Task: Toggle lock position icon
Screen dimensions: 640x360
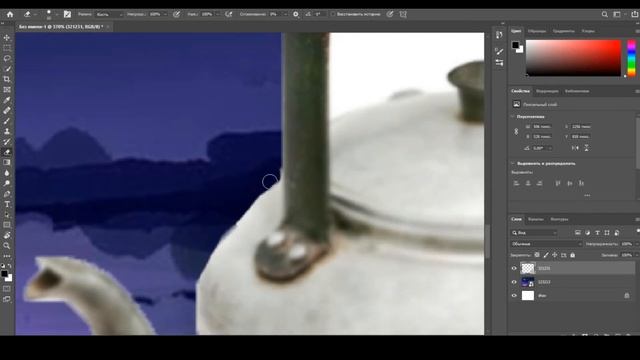Action: (x=555, y=255)
